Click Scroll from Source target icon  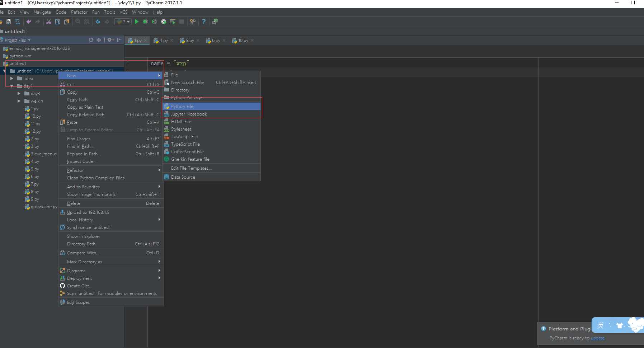[x=91, y=40]
